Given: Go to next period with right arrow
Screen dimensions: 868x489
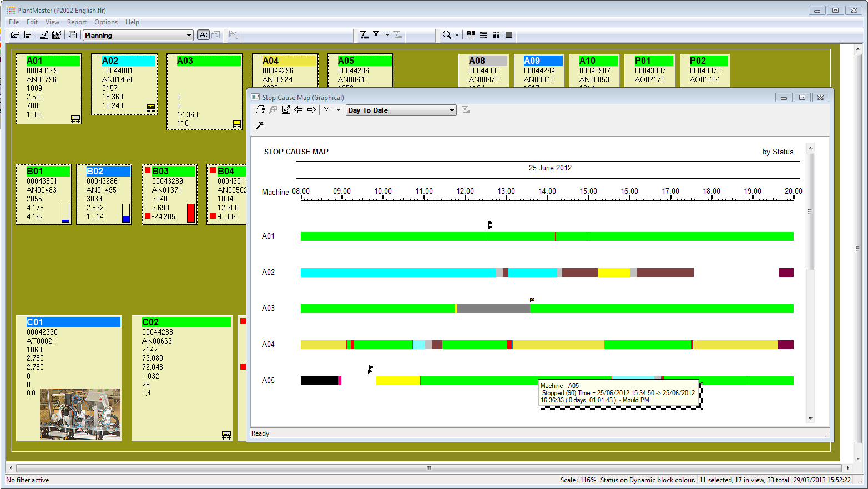Looking at the screenshot, I should (311, 110).
